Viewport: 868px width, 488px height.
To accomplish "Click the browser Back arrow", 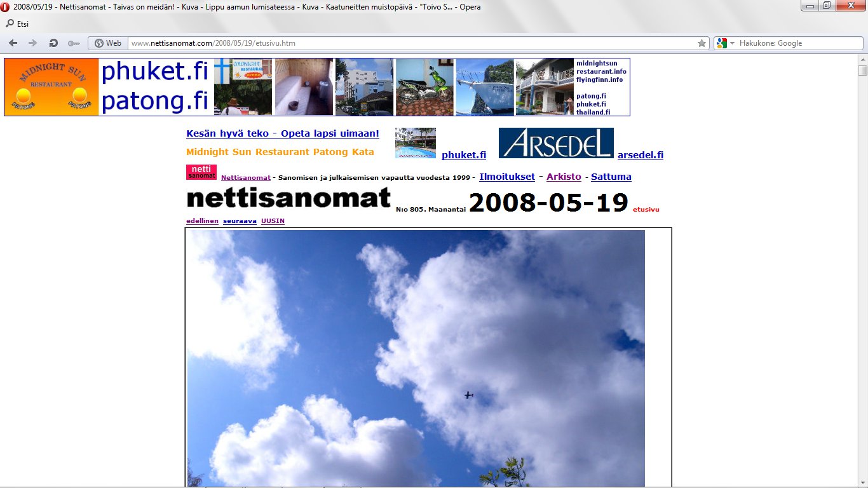I will pyautogui.click(x=13, y=43).
